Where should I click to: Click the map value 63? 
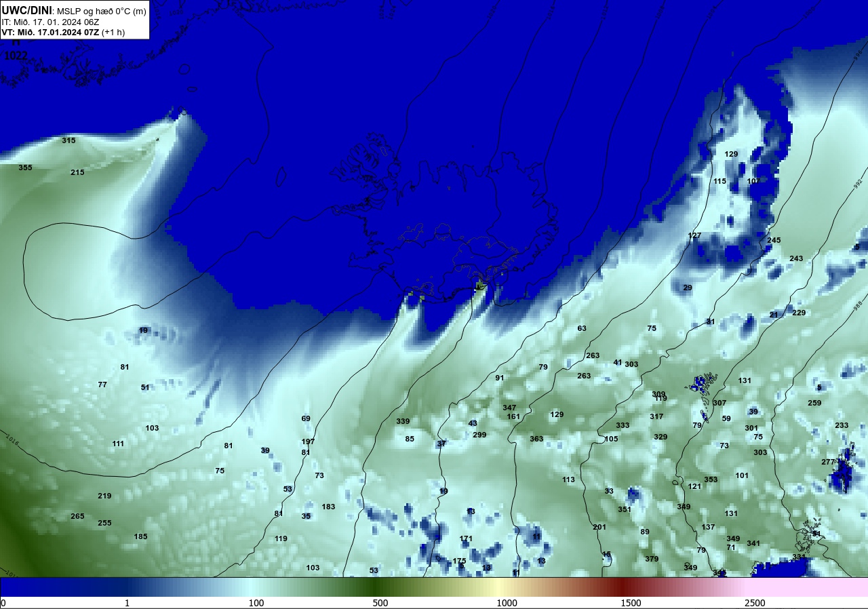582,328
